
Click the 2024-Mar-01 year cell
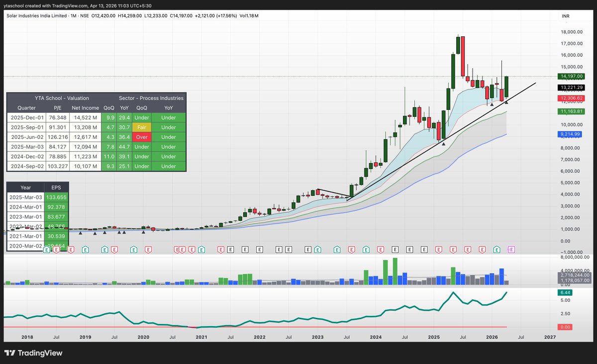[26, 207]
